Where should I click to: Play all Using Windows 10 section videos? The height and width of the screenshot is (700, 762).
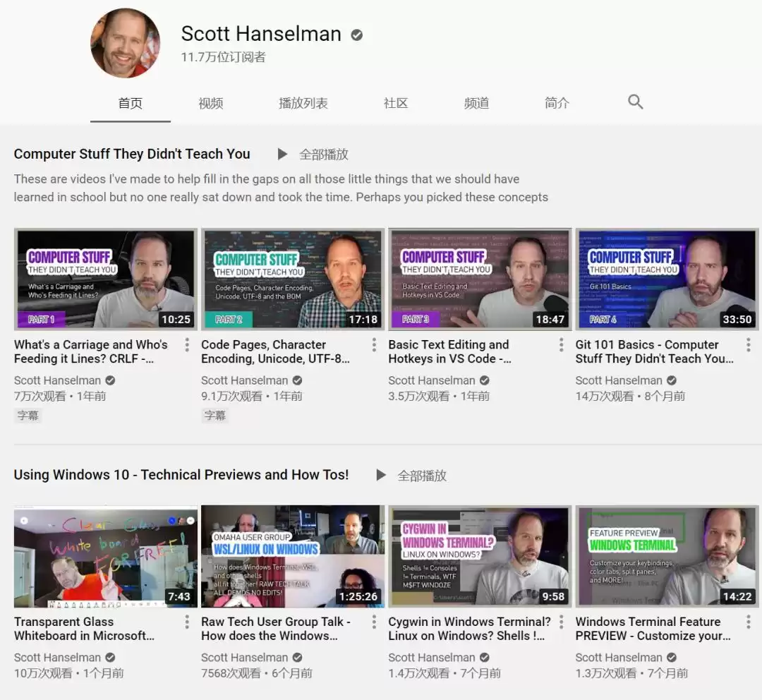pyautogui.click(x=412, y=476)
